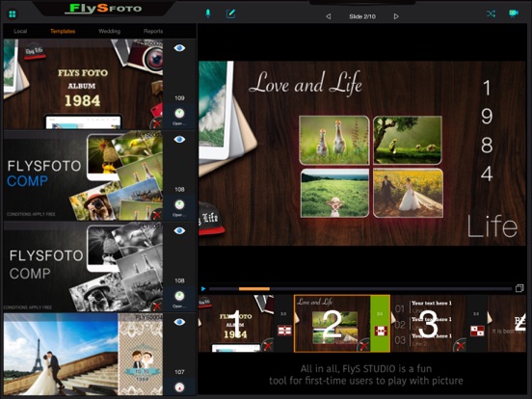Open the edit pencil tool

click(x=230, y=13)
